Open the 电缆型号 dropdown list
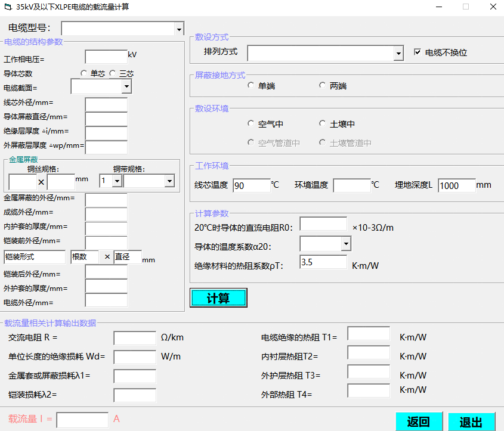 (179, 29)
